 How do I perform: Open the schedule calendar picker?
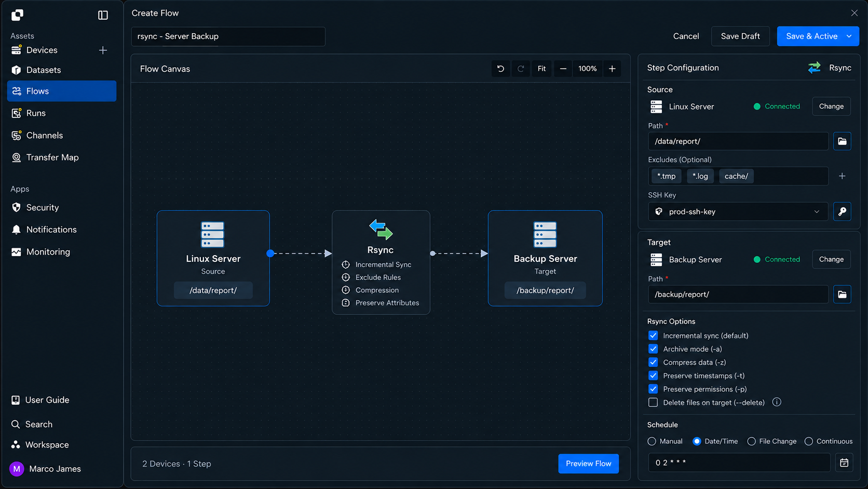coord(844,462)
